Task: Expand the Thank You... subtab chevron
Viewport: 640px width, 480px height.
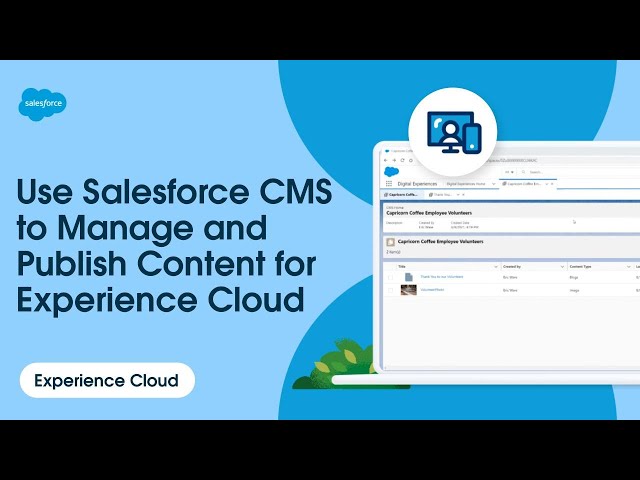Action: 458,195
